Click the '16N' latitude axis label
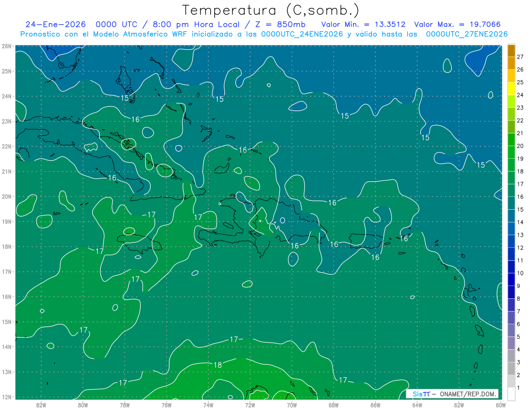This screenshot has width=532, height=411. click(6, 297)
